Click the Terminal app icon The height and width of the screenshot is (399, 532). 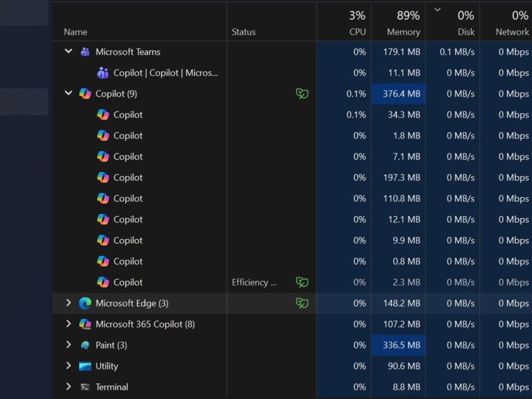coord(85,387)
